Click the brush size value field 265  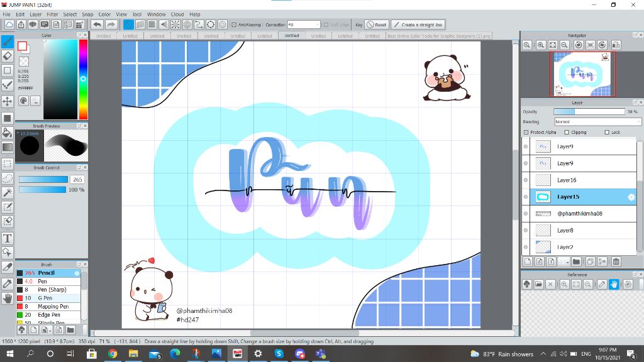point(77,179)
